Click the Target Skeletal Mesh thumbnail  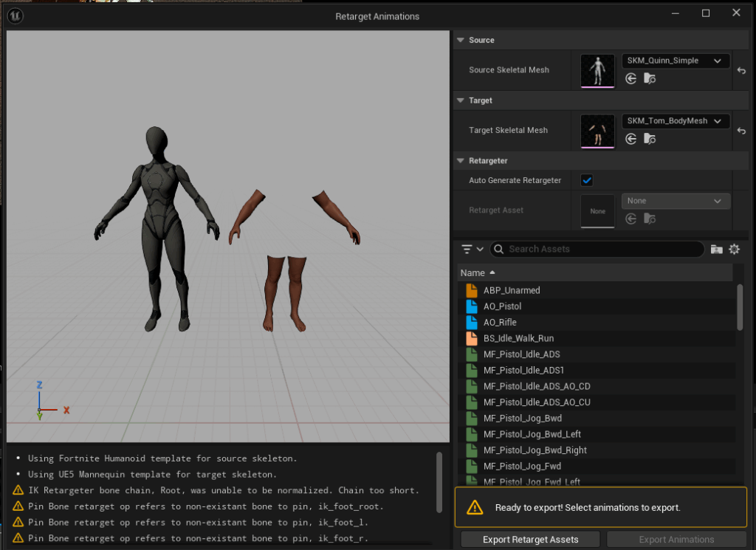coord(598,131)
